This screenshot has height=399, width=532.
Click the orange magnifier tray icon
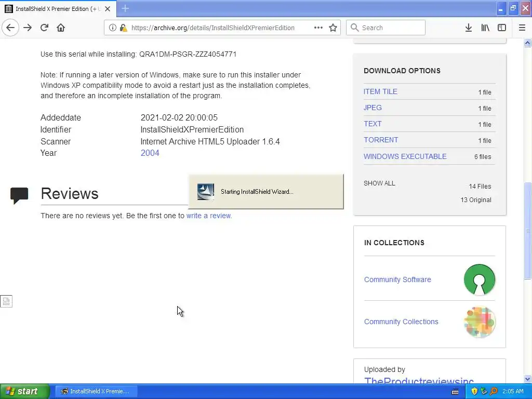click(494, 391)
